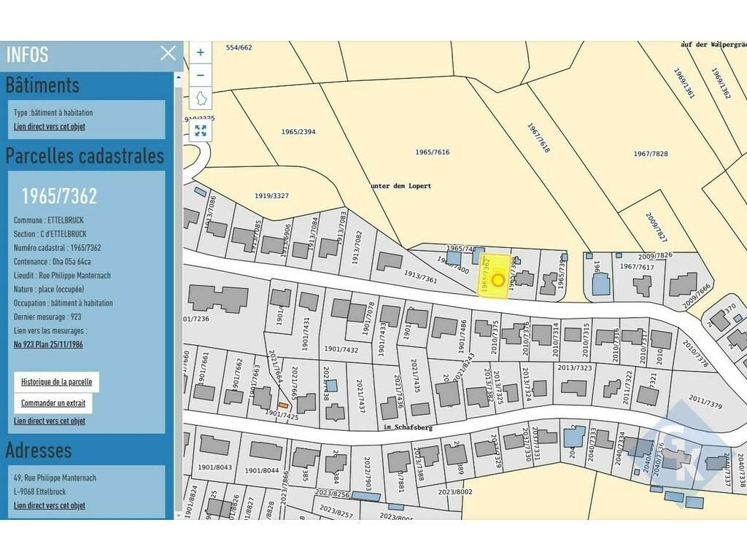Click the orange circle marker on the map
Screen dimensions: 747x560
(x=498, y=279)
